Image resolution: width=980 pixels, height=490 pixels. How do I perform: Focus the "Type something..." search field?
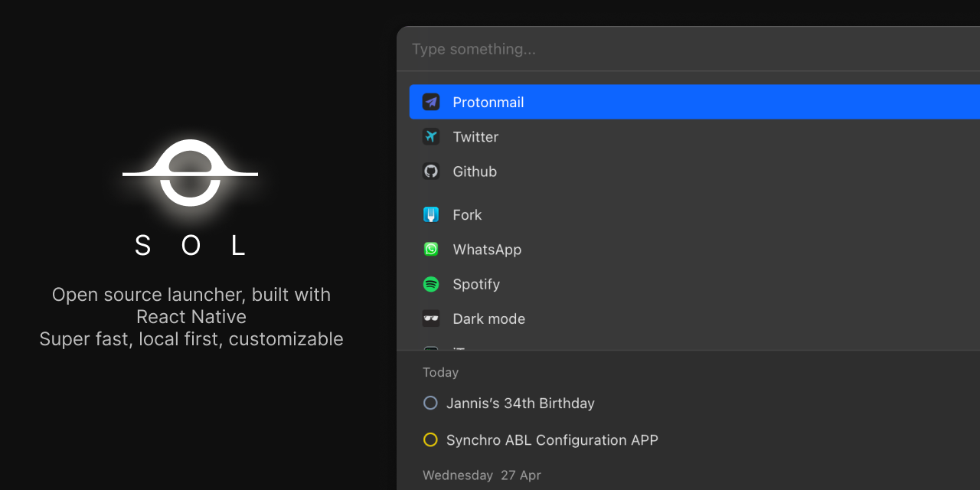[688, 49]
